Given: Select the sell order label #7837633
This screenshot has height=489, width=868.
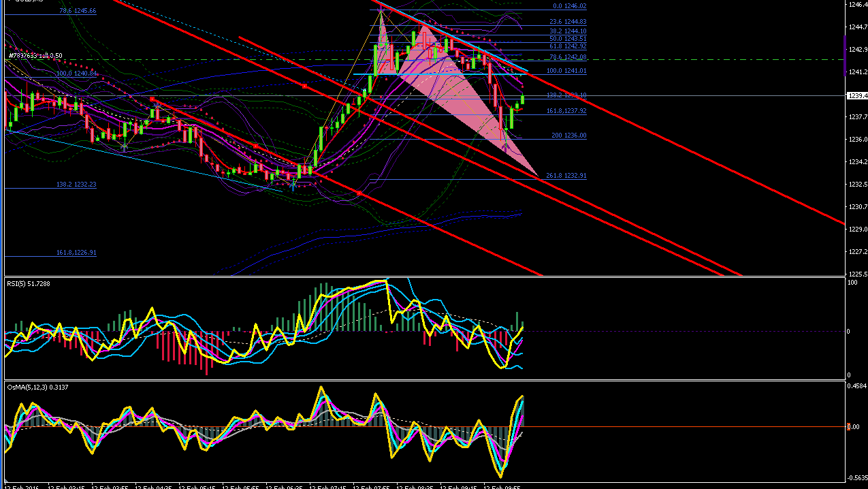Looking at the screenshot, I should [36, 56].
